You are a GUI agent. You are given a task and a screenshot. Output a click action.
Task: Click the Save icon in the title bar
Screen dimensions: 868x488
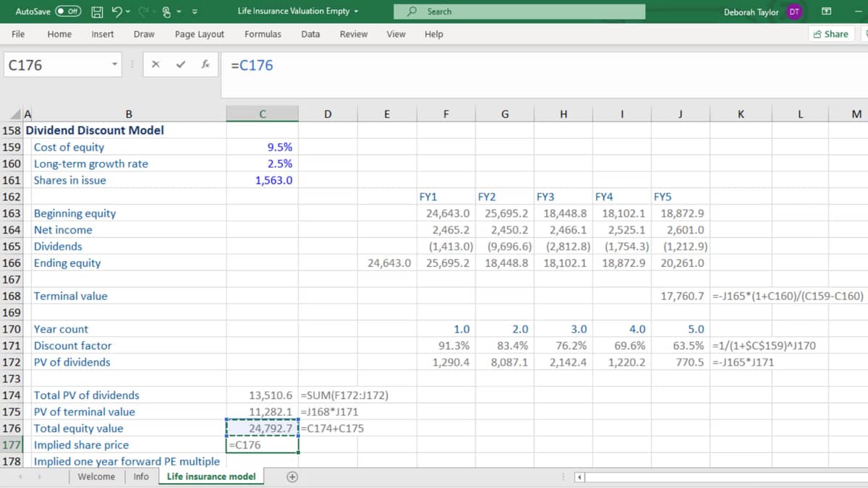pos(97,12)
